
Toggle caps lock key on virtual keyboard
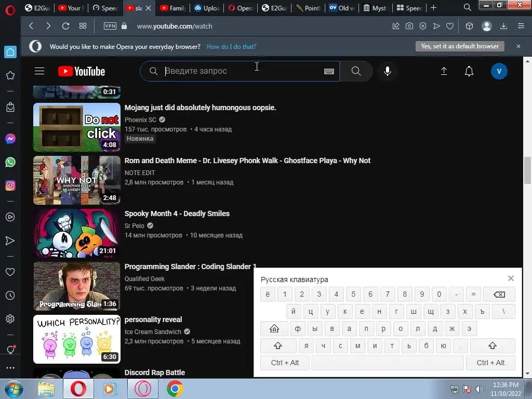pyautogui.click(x=274, y=329)
